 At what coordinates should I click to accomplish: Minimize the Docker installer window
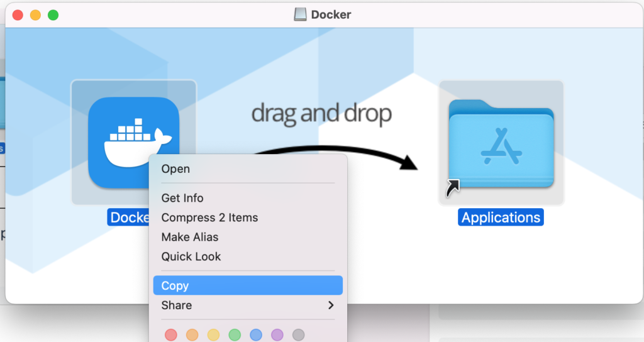pyautogui.click(x=35, y=14)
